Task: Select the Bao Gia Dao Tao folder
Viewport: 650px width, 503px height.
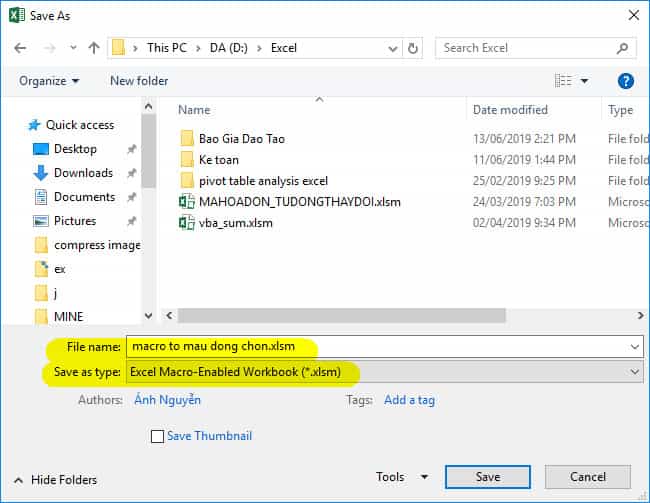Action: coord(242,139)
